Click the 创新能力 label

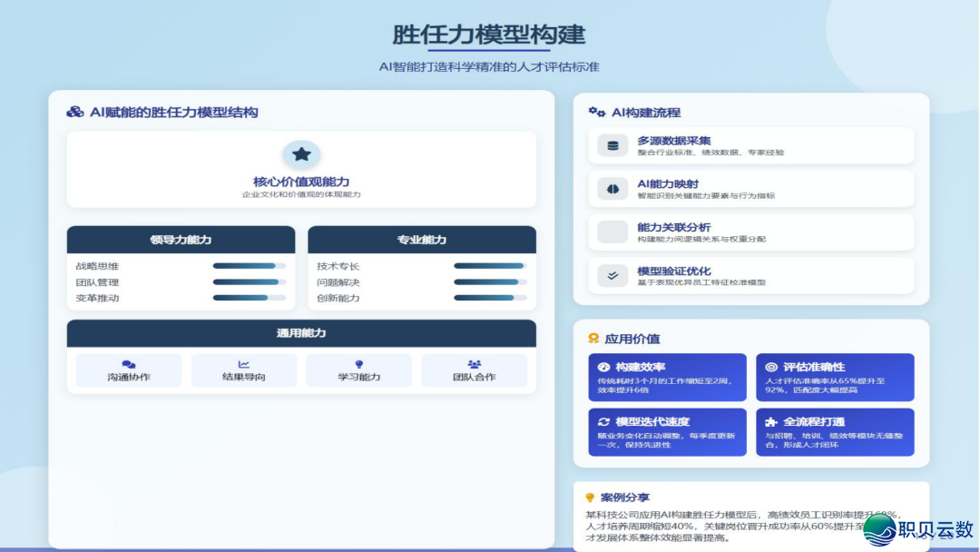click(338, 298)
